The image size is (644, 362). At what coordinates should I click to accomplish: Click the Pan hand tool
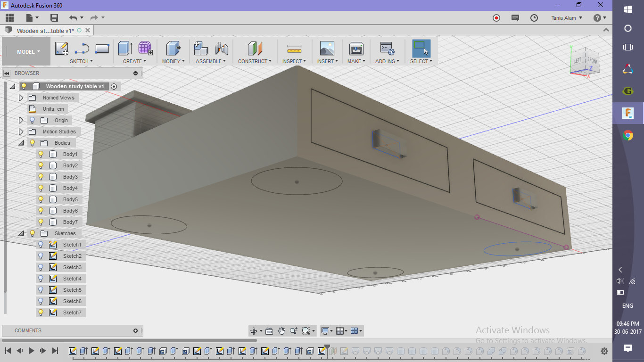click(x=281, y=331)
